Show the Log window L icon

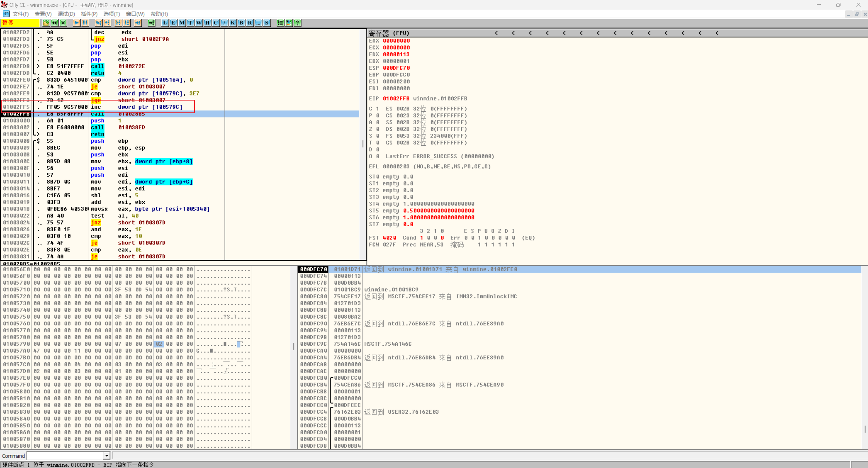pos(165,23)
